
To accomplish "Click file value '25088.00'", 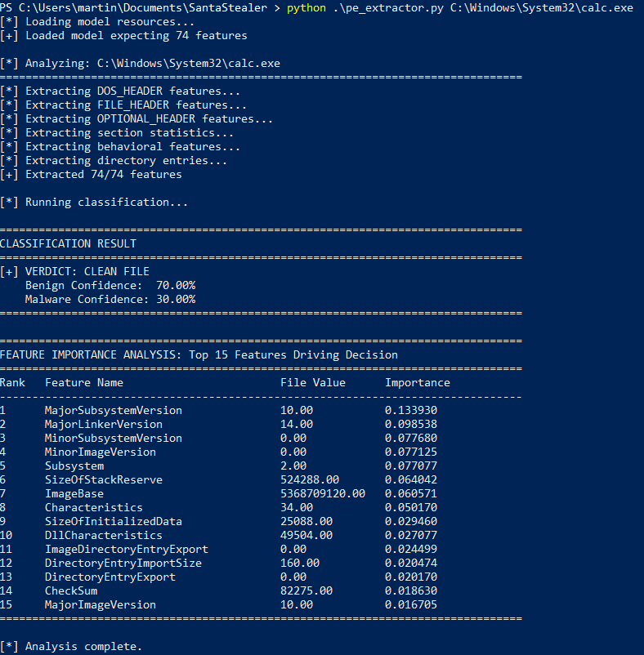I will (x=306, y=521).
